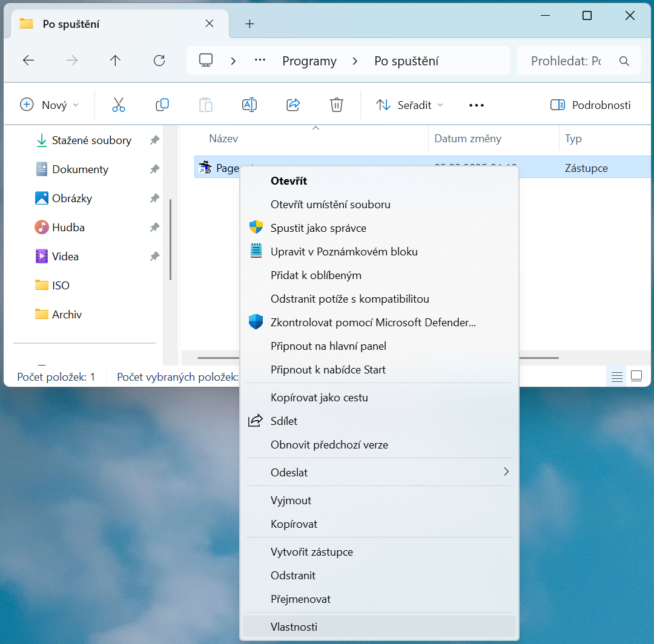654x644 pixels.
Task: Refresh the folder with the reload icon
Action: 159,61
